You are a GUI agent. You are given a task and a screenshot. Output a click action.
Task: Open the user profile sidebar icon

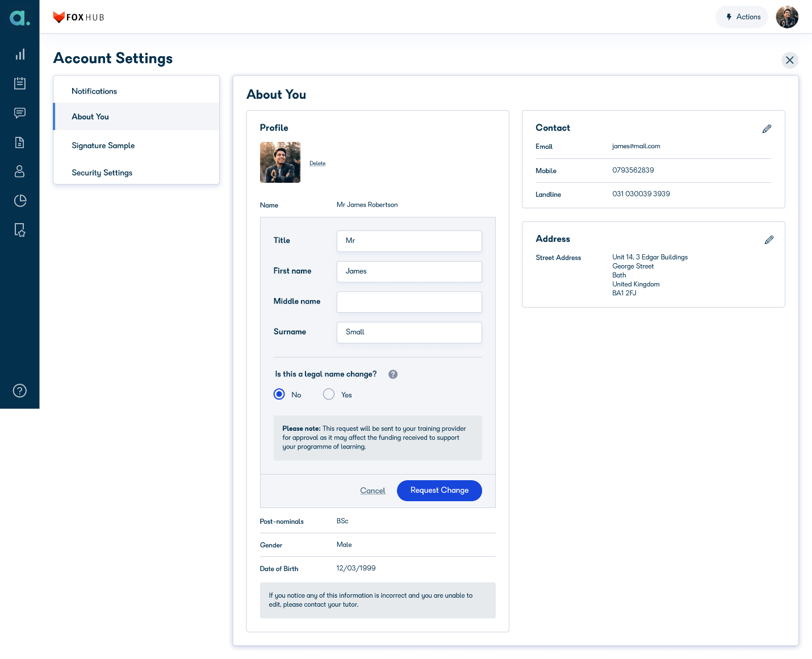[20, 171]
